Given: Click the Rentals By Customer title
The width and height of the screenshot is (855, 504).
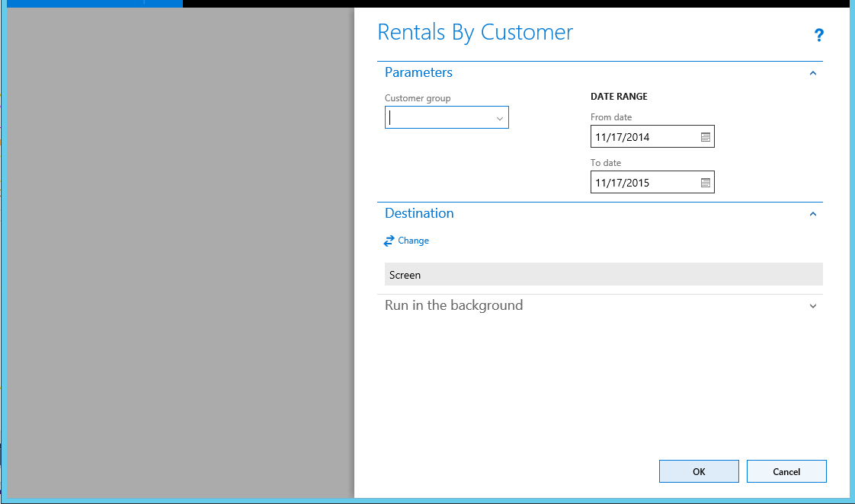Looking at the screenshot, I should click(x=475, y=33).
